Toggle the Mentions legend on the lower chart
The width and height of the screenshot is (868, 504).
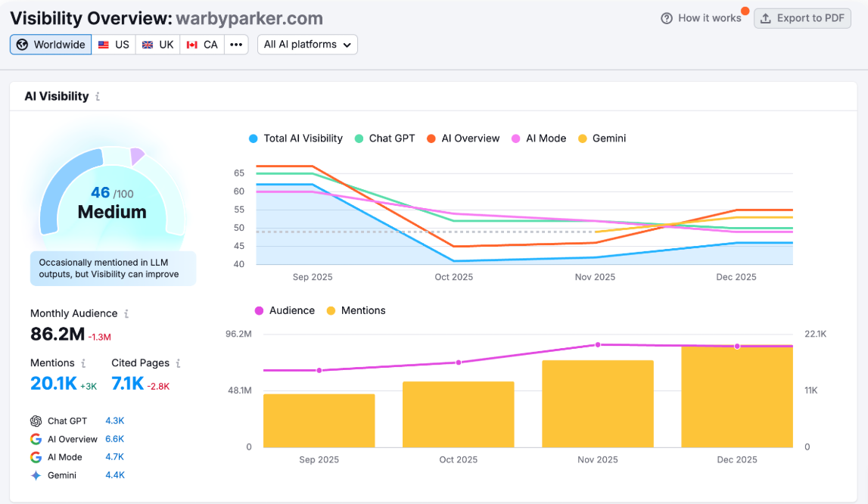point(356,310)
